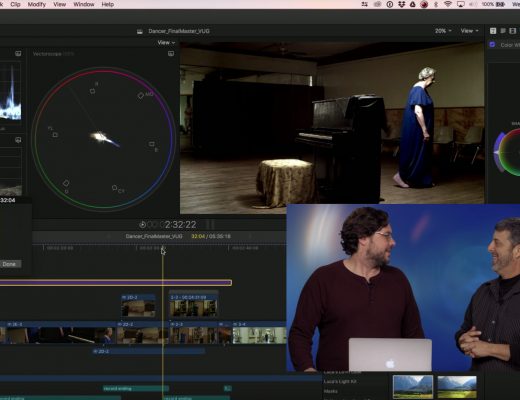
Task: Open the video scopes View dropdown
Action: click(x=166, y=42)
